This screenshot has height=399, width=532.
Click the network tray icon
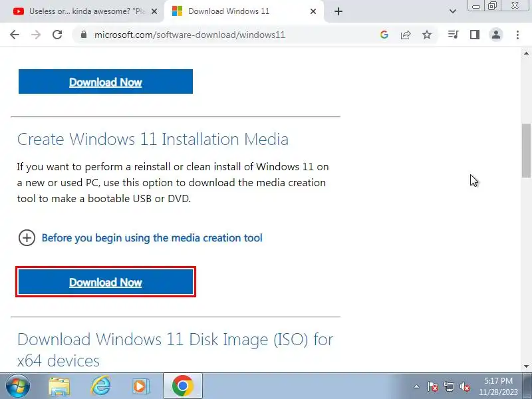pyautogui.click(x=448, y=386)
